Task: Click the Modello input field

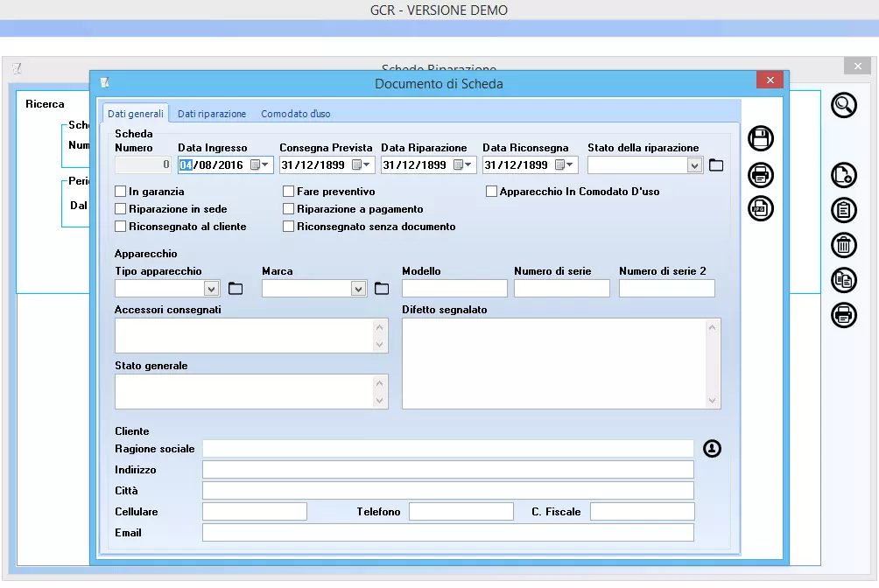Action: pos(454,288)
